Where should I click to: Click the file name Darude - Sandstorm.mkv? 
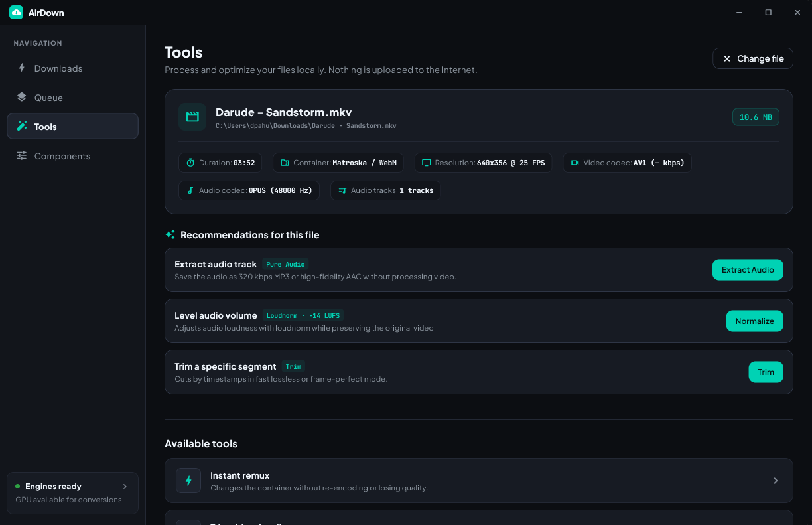[x=284, y=112]
